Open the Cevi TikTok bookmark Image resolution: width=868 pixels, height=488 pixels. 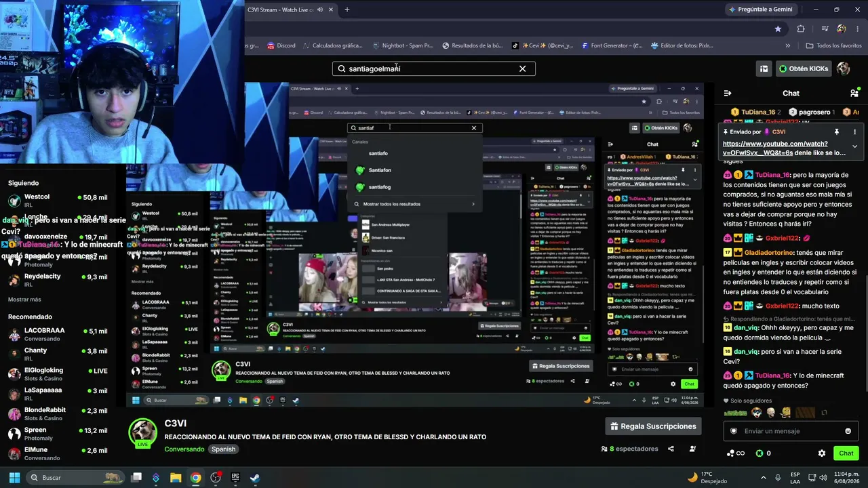[542, 46]
